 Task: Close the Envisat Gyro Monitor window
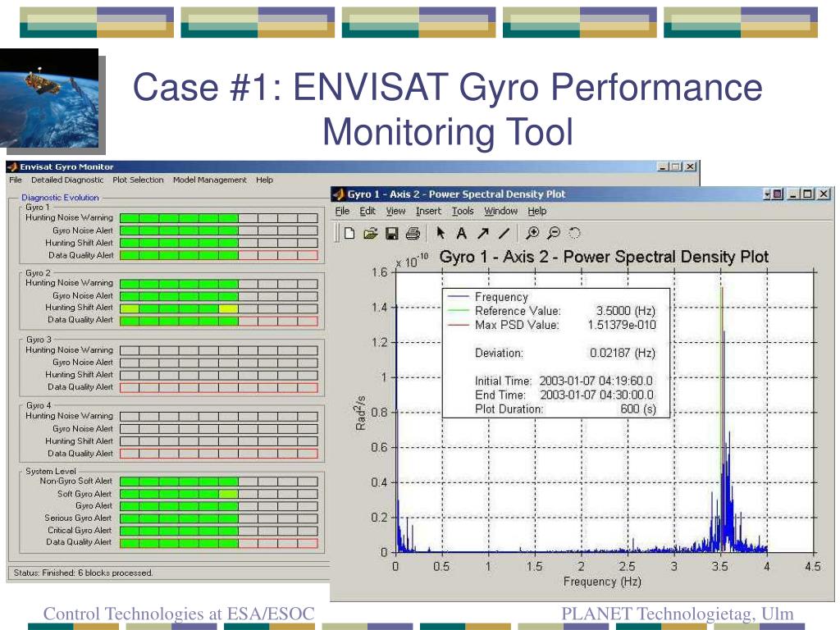pyautogui.click(x=691, y=167)
